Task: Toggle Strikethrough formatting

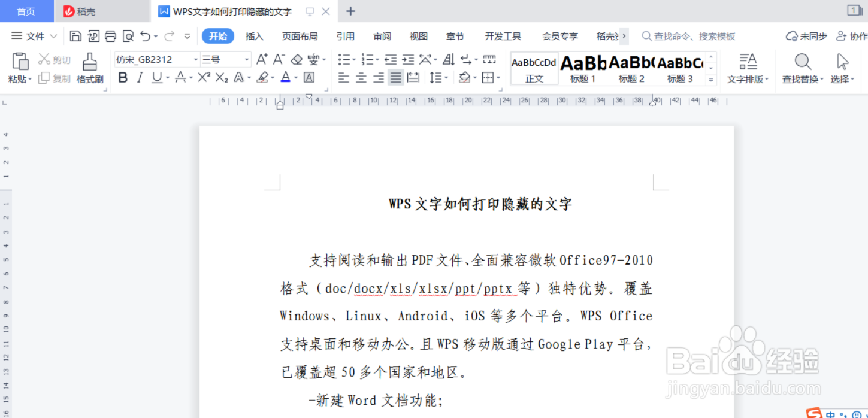Action: 180,77
